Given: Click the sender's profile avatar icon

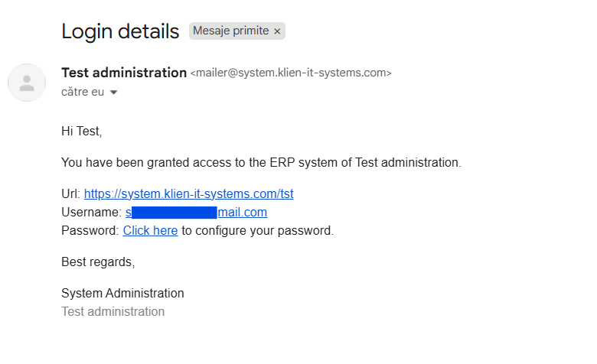Looking at the screenshot, I should point(27,83).
